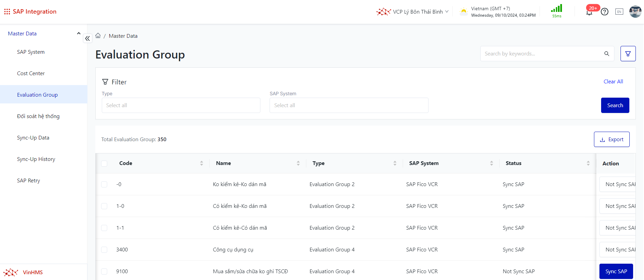Collapse sidebar with double chevron icon

point(87,38)
